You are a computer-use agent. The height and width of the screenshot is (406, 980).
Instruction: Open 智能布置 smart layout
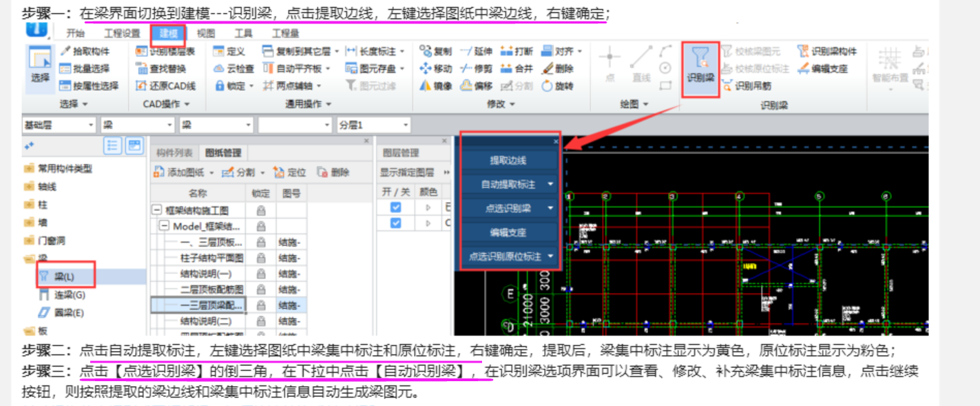pos(890,66)
